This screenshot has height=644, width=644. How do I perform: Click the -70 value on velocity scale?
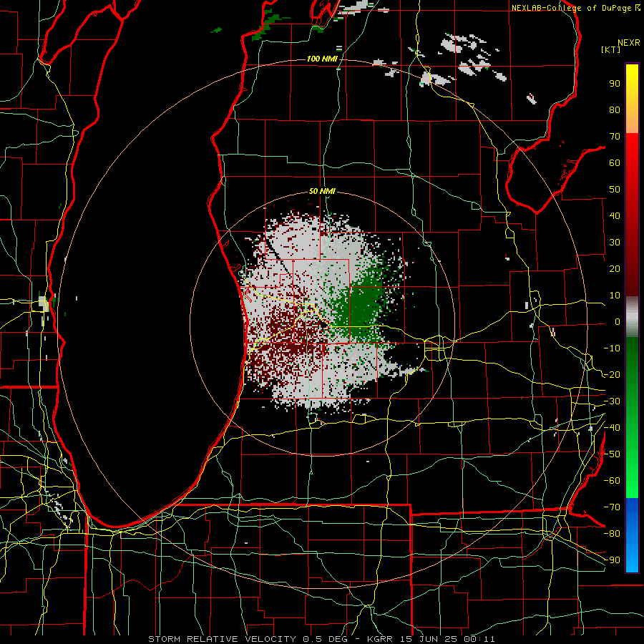[x=612, y=507]
